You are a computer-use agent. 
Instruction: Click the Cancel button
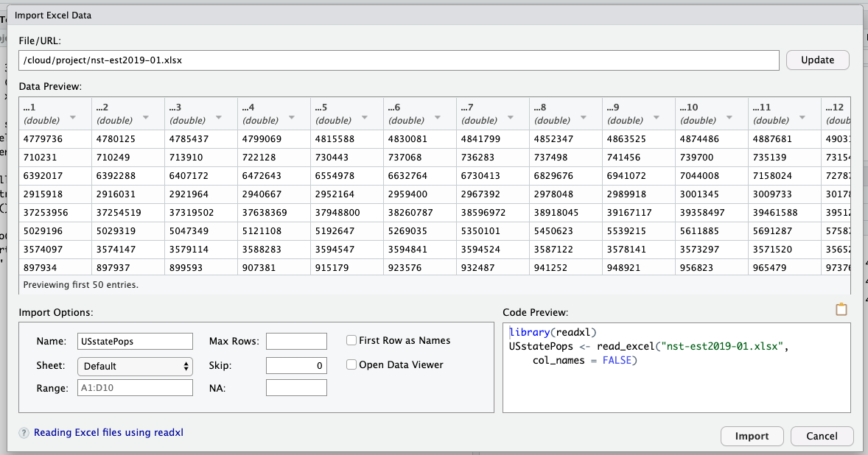click(822, 436)
